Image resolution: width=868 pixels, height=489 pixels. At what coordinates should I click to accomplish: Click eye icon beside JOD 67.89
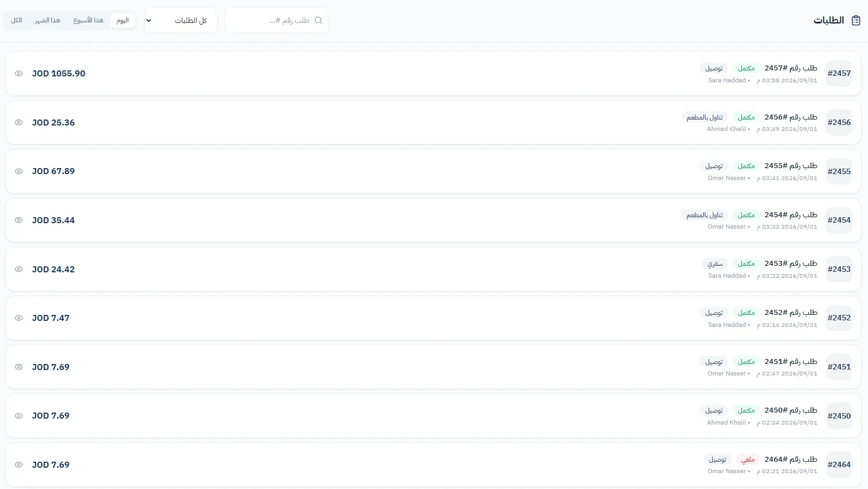tap(19, 171)
